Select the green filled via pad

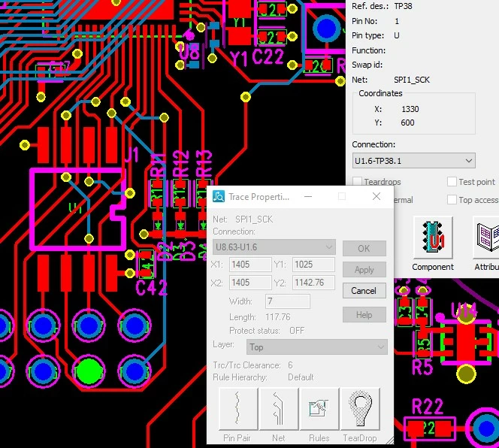(89, 371)
